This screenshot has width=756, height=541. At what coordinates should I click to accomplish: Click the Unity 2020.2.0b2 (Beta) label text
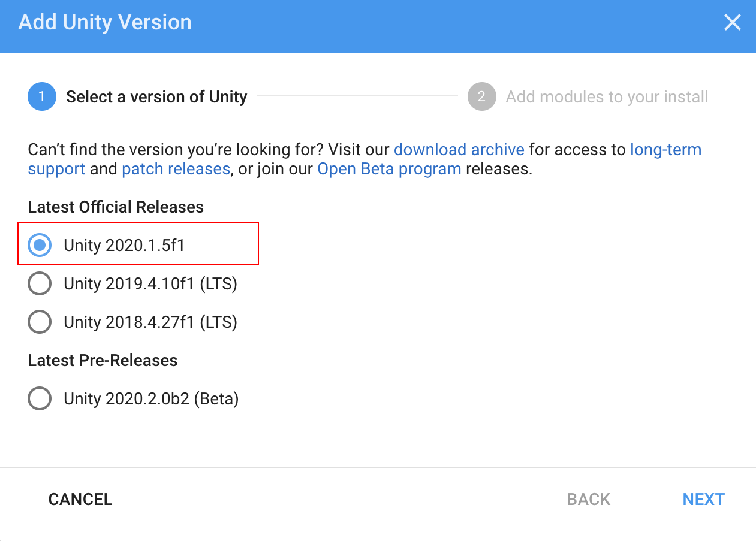click(151, 398)
